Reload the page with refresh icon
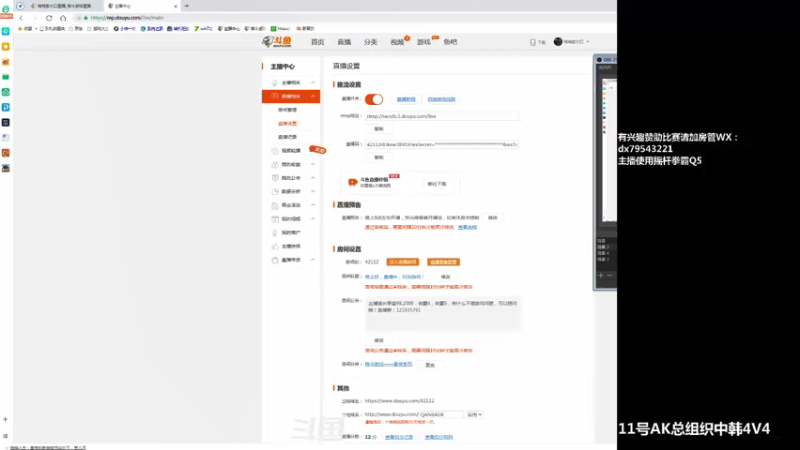The image size is (800, 450). pos(49,18)
